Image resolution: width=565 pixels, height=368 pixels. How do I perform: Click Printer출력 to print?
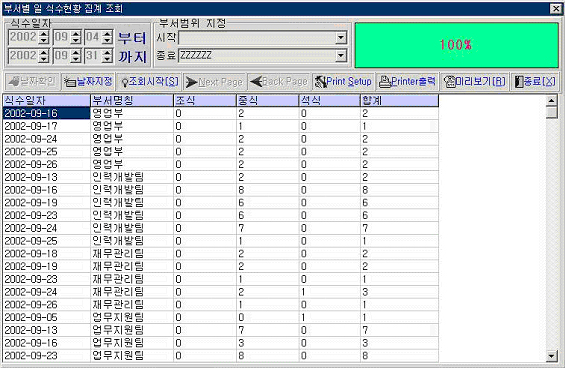click(407, 81)
